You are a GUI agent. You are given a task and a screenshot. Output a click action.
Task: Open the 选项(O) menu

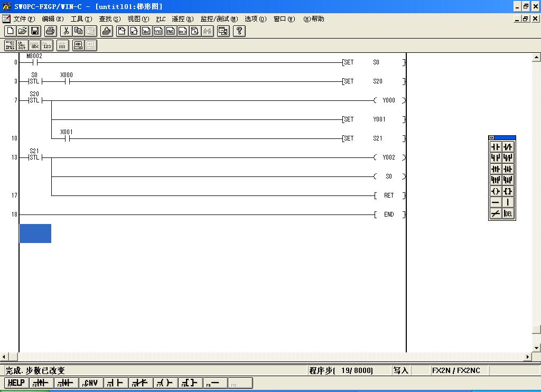click(x=255, y=19)
